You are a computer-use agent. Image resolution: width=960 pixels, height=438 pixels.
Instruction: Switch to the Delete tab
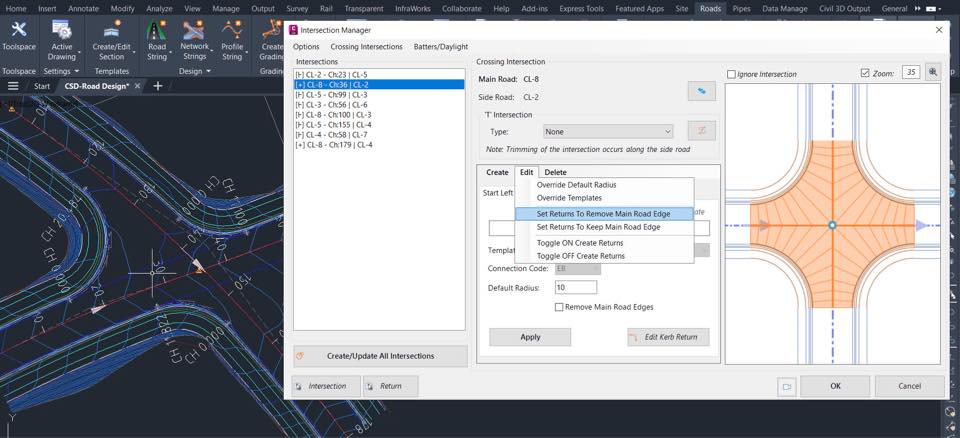[555, 172]
